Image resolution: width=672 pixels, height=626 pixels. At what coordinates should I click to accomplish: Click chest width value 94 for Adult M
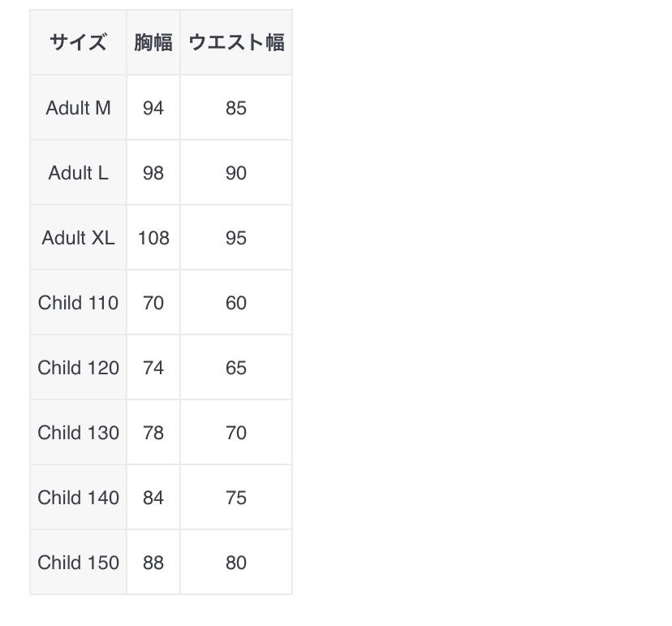pyautogui.click(x=153, y=108)
